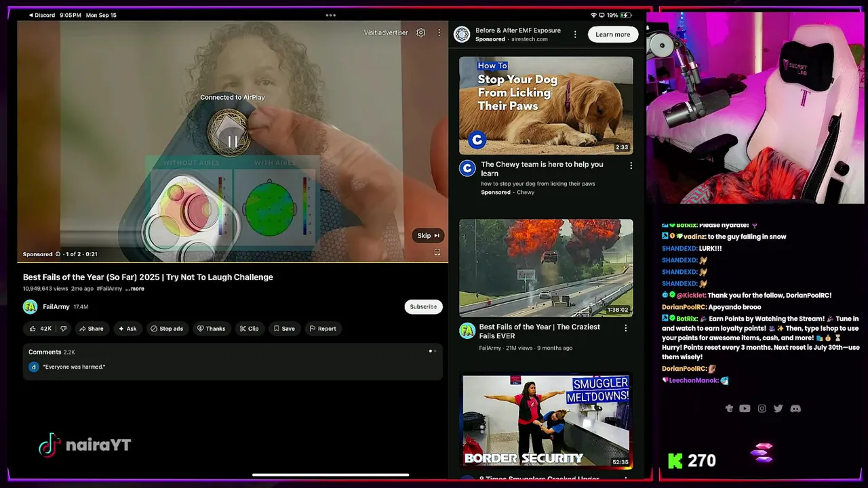Click SHANDEXD 'LURK!!!' chat message
The image size is (868, 488).
coord(692,249)
